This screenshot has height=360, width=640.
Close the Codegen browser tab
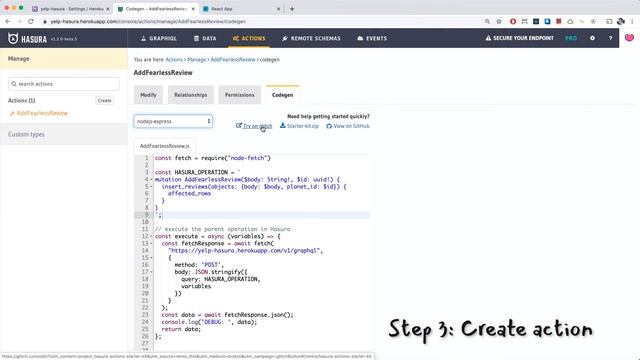(x=193, y=9)
